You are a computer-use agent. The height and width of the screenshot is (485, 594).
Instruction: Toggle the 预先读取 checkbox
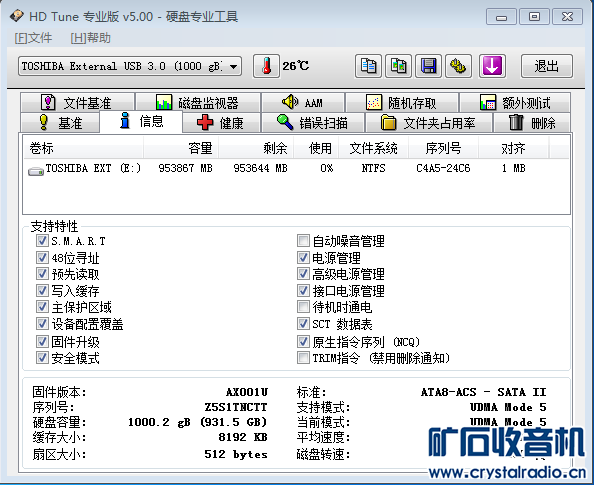coord(42,274)
